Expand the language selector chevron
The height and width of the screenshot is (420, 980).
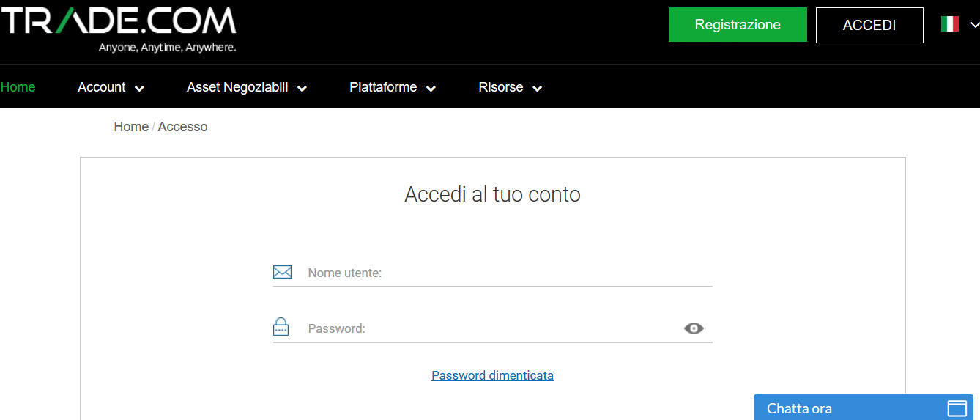coord(974,25)
